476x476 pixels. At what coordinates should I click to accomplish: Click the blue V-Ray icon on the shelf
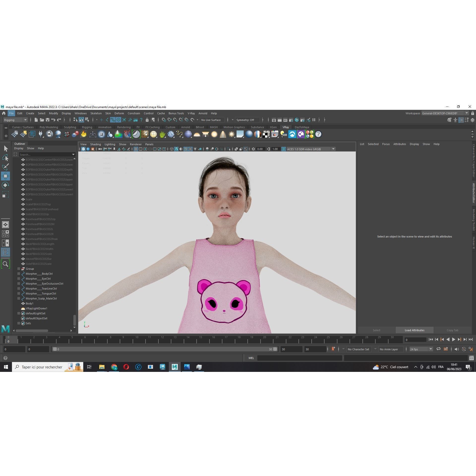[292, 134]
